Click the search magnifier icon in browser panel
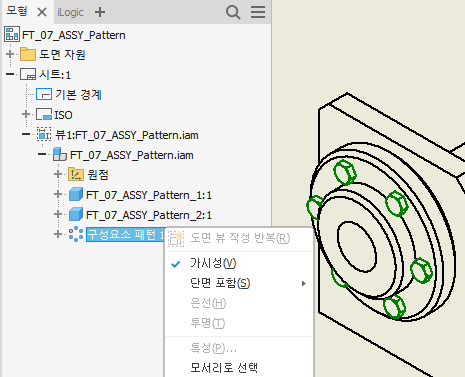Screen dimensions: 465x377 [x=233, y=13]
